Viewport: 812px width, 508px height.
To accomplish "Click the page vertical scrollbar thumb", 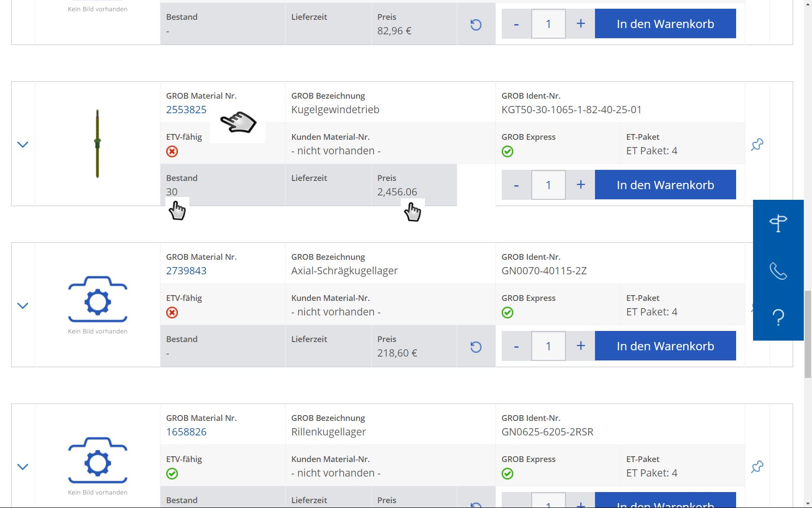I will tap(808, 334).
